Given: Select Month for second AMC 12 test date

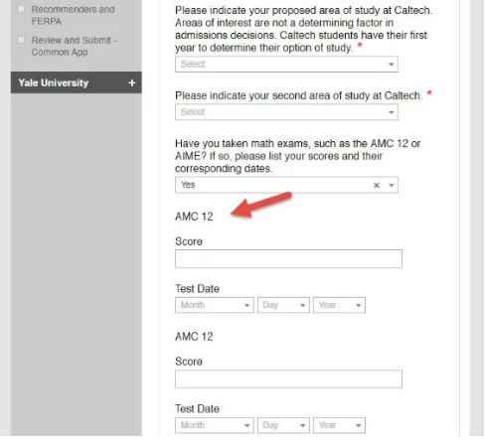Looking at the screenshot, I should (x=215, y=425).
